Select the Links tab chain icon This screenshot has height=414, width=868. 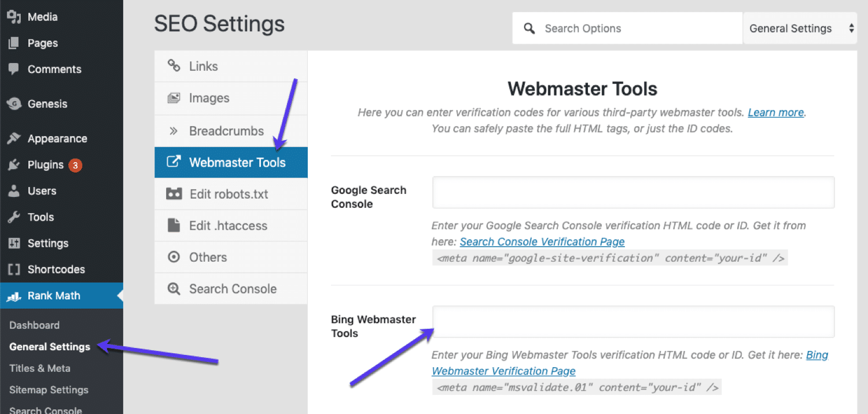174,66
